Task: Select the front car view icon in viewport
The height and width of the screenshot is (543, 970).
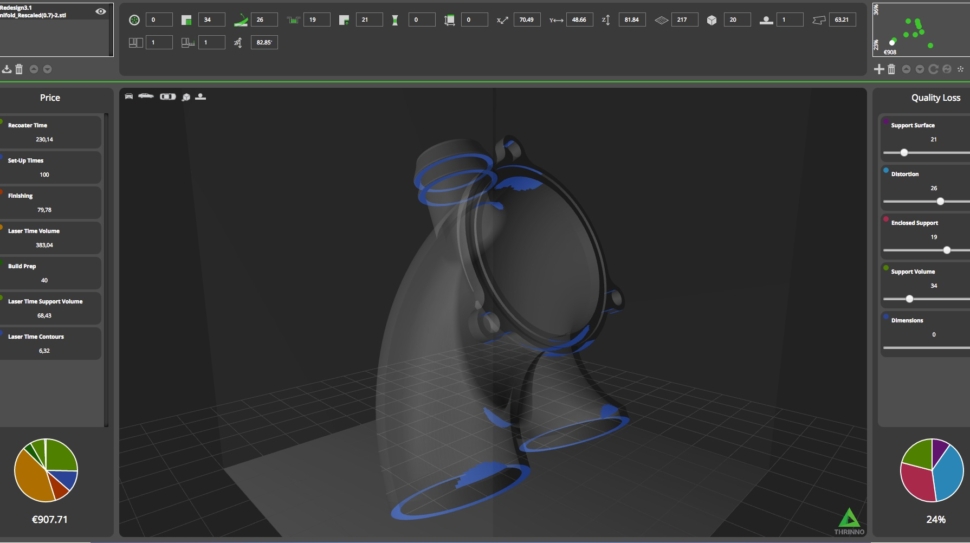Action: coord(129,96)
